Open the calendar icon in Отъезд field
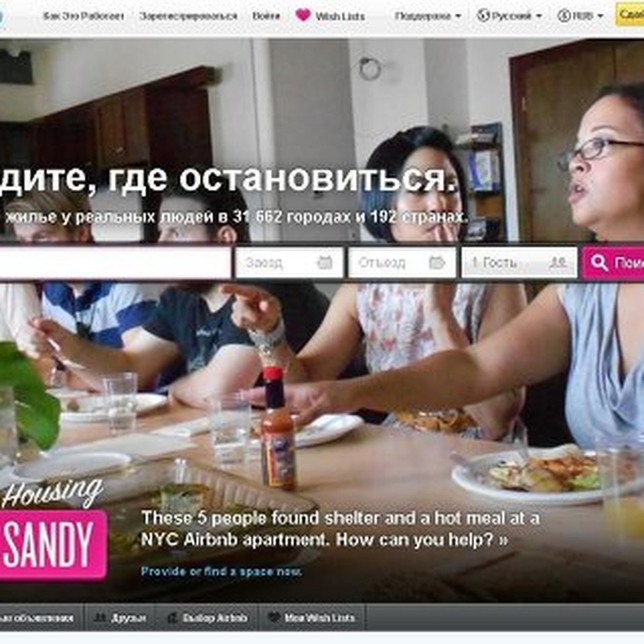 pyautogui.click(x=437, y=263)
